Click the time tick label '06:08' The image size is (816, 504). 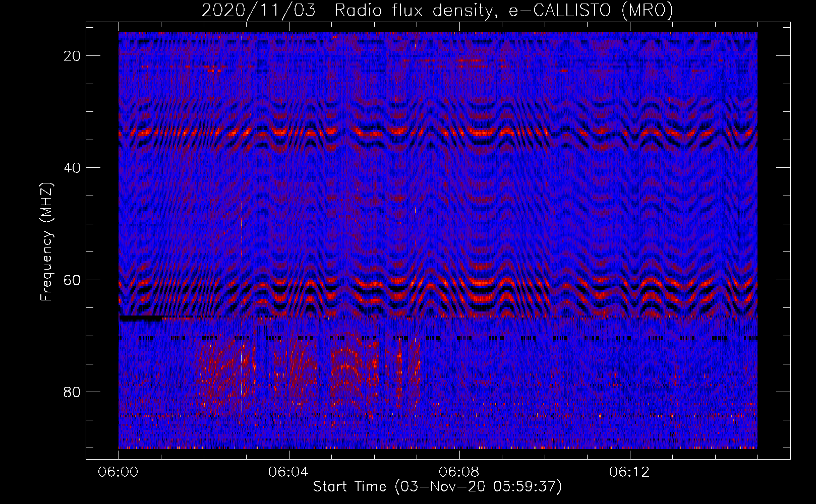tap(459, 472)
